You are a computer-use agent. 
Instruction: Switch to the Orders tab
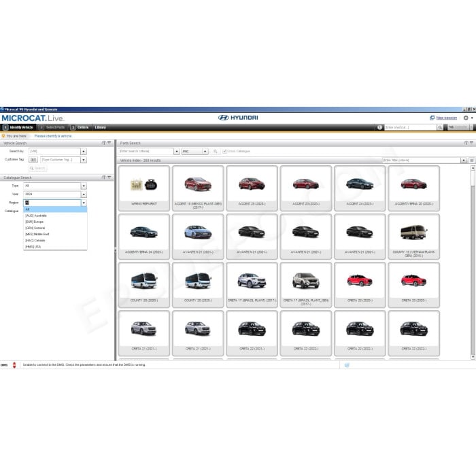pyautogui.click(x=80, y=128)
